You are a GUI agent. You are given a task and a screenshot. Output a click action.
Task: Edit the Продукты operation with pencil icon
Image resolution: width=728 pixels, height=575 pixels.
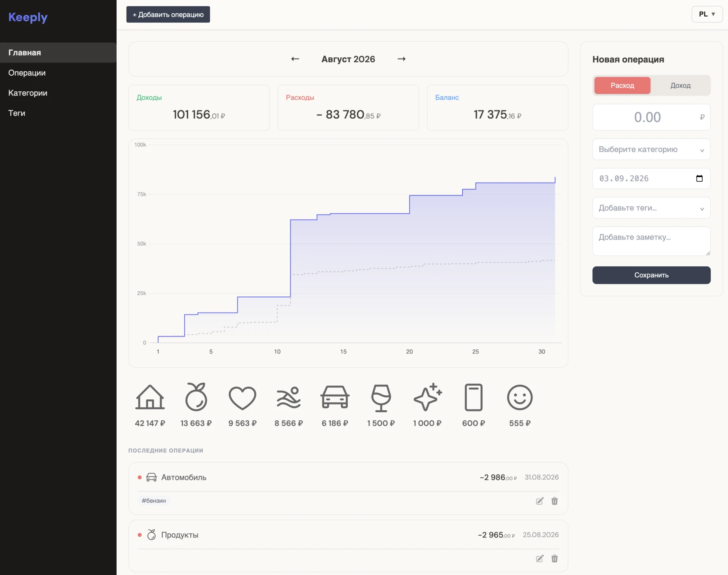click(x=540, y=558)
